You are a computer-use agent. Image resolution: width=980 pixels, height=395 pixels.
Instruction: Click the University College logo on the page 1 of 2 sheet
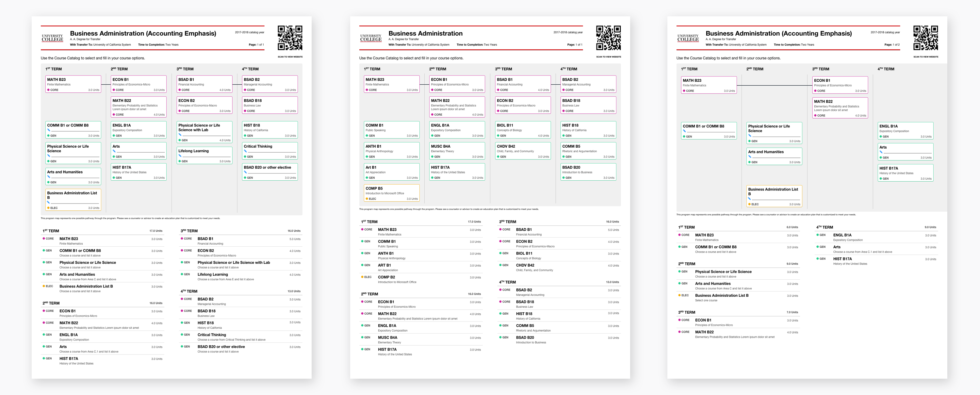688,38
